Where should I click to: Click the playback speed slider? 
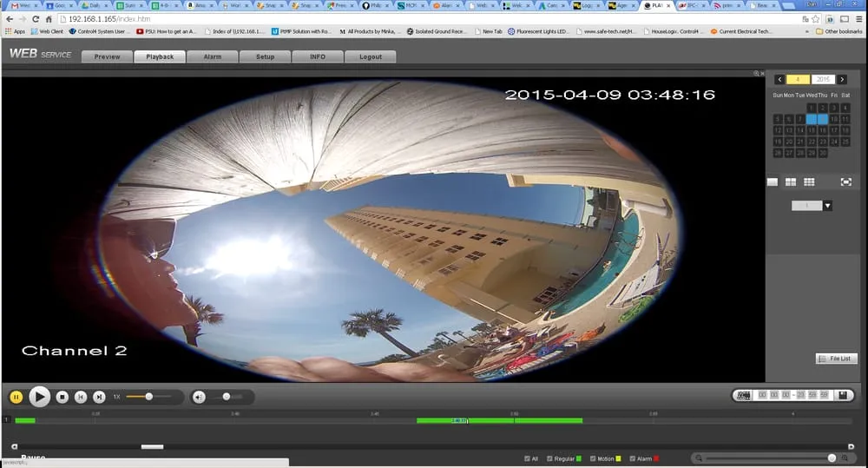[x=148, y=397]
